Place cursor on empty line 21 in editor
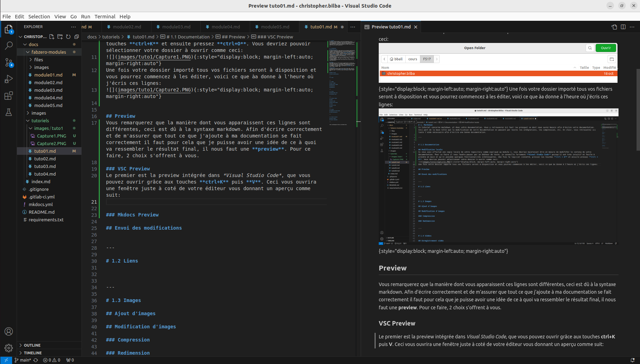The image size is (640, 364). point(216,202)
